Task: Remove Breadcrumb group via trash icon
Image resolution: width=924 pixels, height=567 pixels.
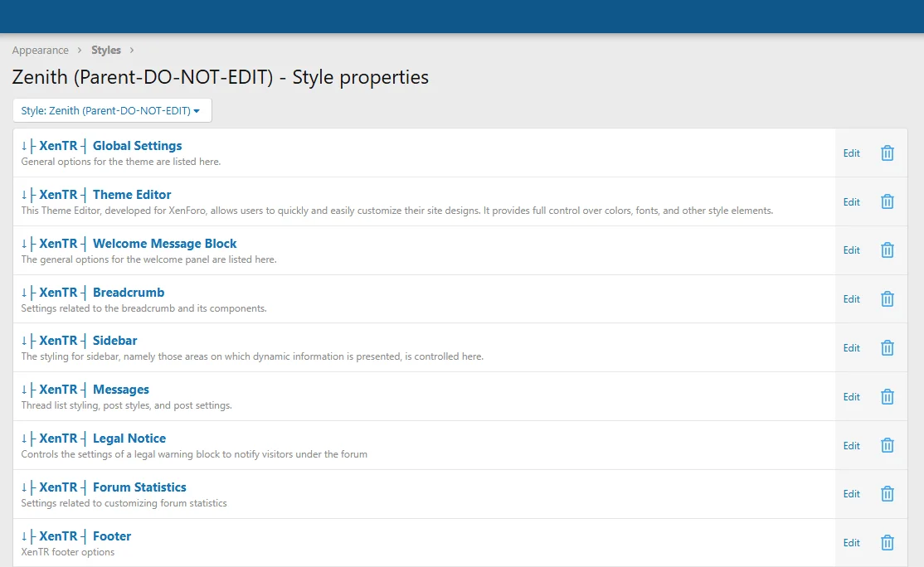Action: point(887,299)
